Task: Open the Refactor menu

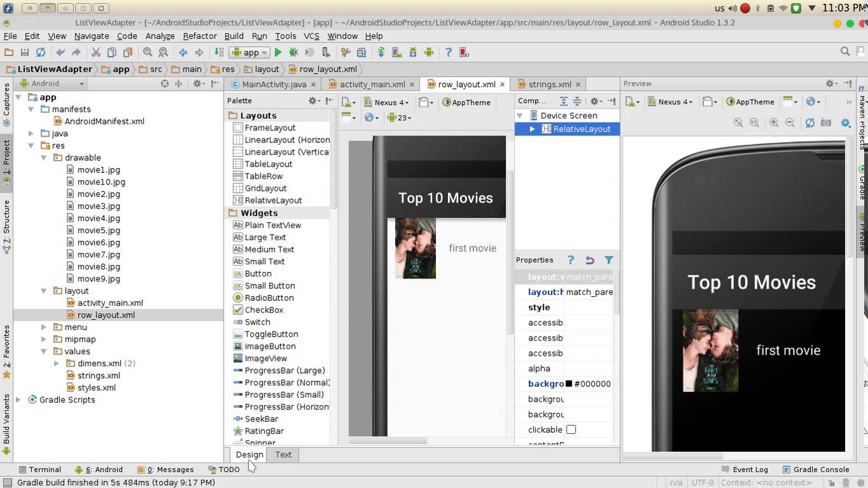Action: tap(200, 36)
